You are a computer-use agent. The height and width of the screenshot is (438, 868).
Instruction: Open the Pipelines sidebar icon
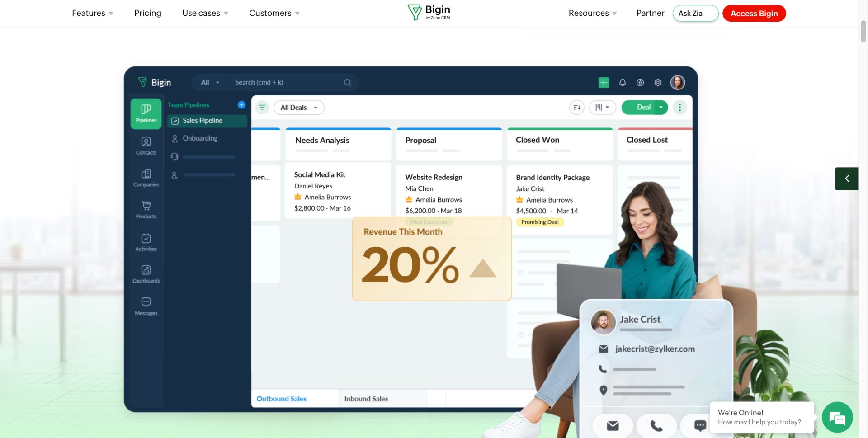(146, 113)
